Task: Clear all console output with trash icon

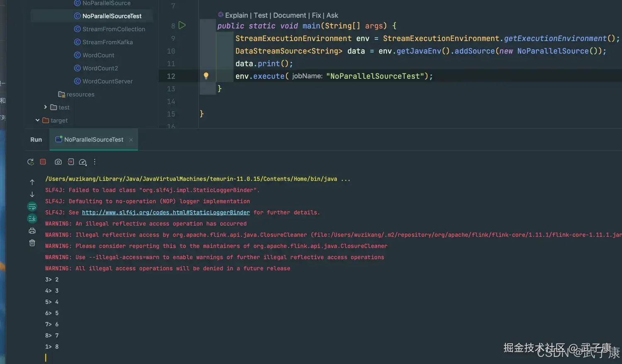Action: click(32, 243)
